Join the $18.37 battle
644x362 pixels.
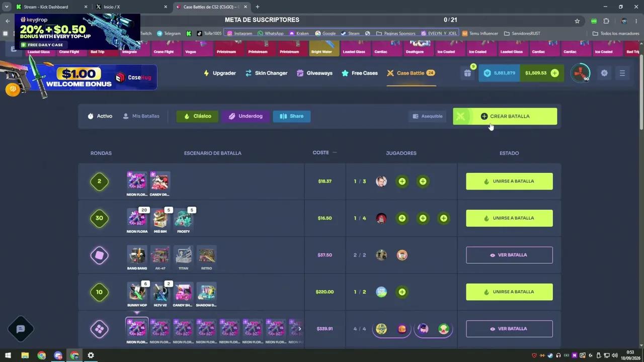point(509,182)
